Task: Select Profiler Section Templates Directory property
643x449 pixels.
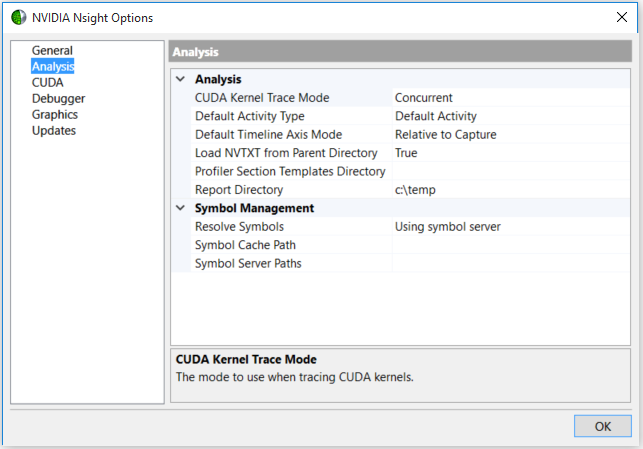Action: click(292, 171)
